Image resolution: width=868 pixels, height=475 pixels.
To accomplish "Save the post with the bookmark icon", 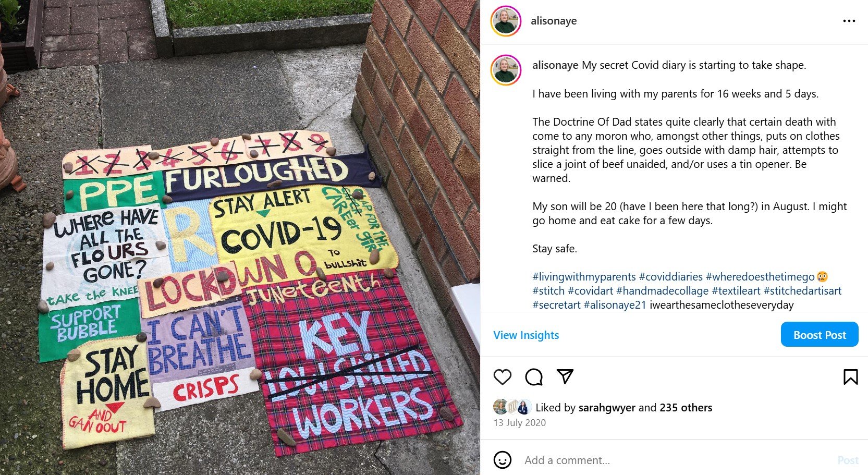I will [850, 376].
